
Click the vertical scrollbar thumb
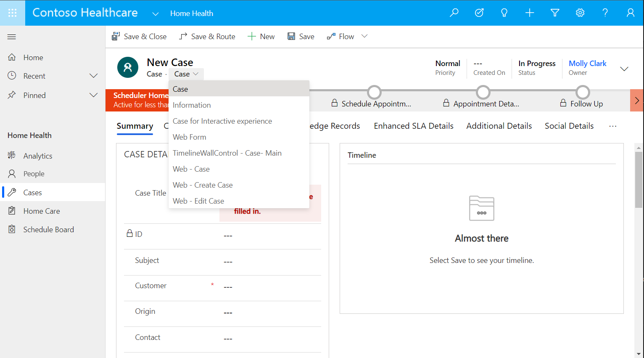tap(639, 180)
